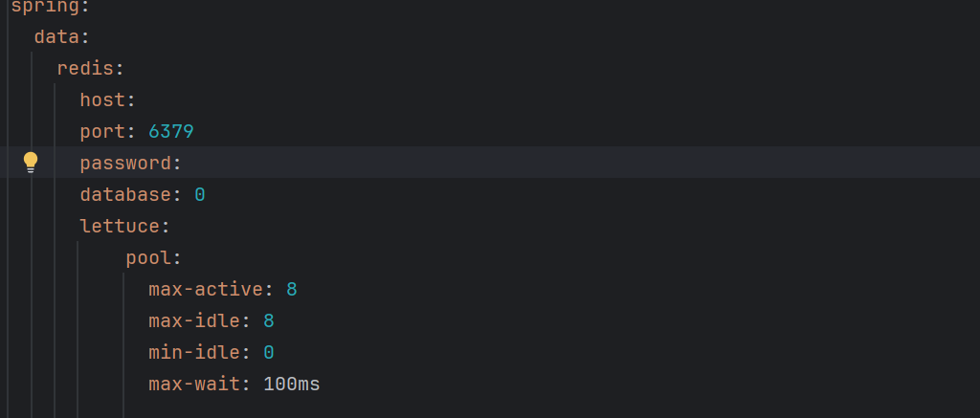Click the database key
The image size is (980, 418).
(125, 195)
